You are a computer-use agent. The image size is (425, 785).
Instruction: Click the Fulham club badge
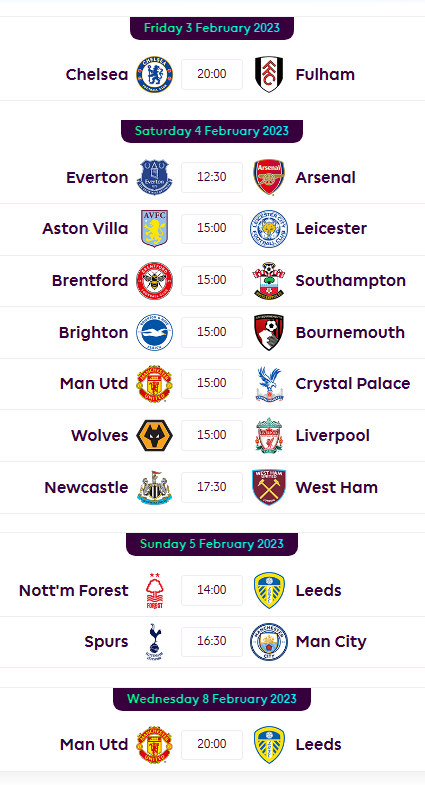(269, 75)
